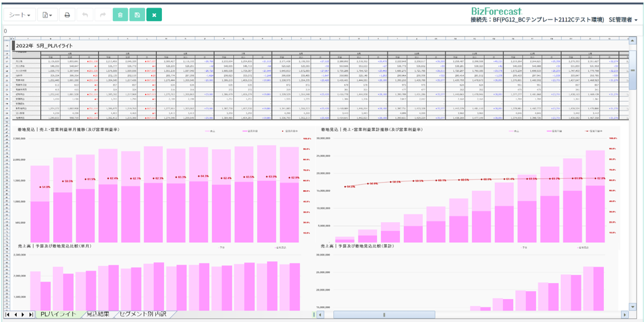The height and width of the screenshot is (322, 644).
Task: Jump to first sheet tab arrow
Action: pos(8,315)
